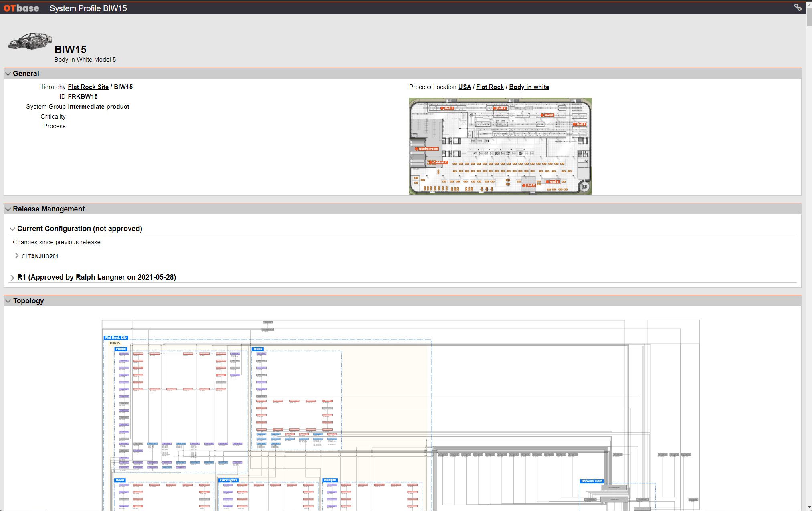Click the OTbase logo
This screenshot has height=511, width=812.
coord(21,8)
